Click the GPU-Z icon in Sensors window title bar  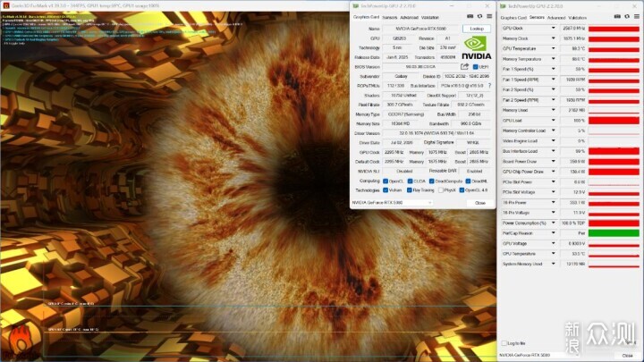pyautogui.click(x=503, y=6)
